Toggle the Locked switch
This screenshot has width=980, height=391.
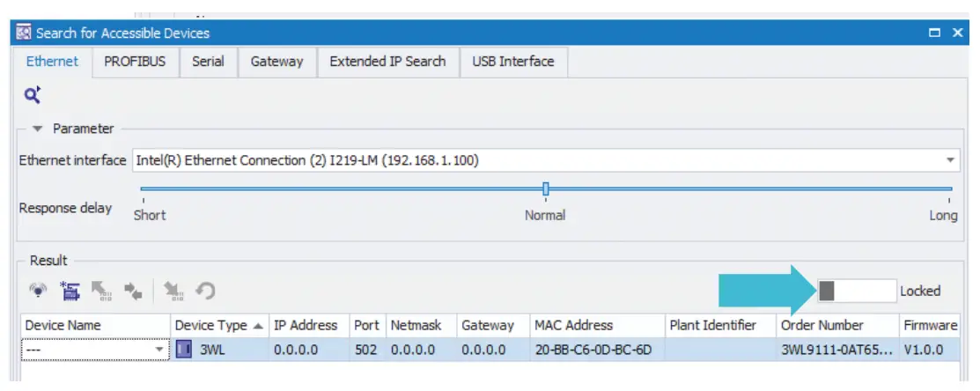(856, 291)
